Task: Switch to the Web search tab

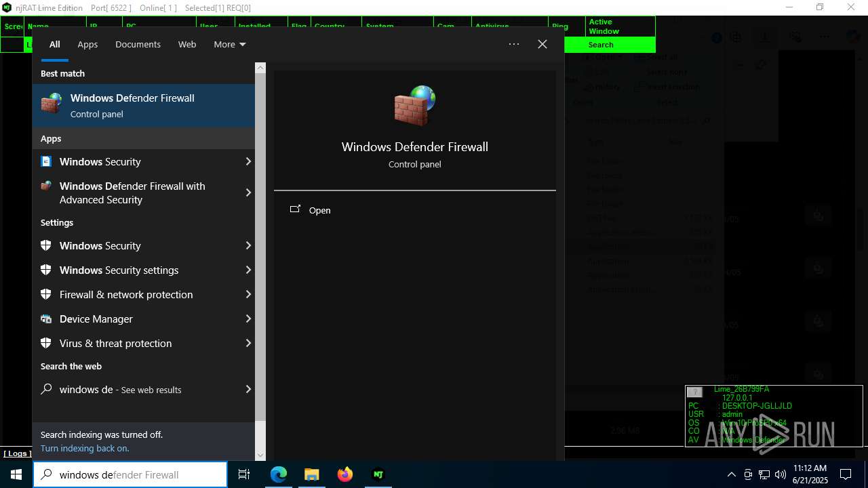Action: tap(187, 44)
